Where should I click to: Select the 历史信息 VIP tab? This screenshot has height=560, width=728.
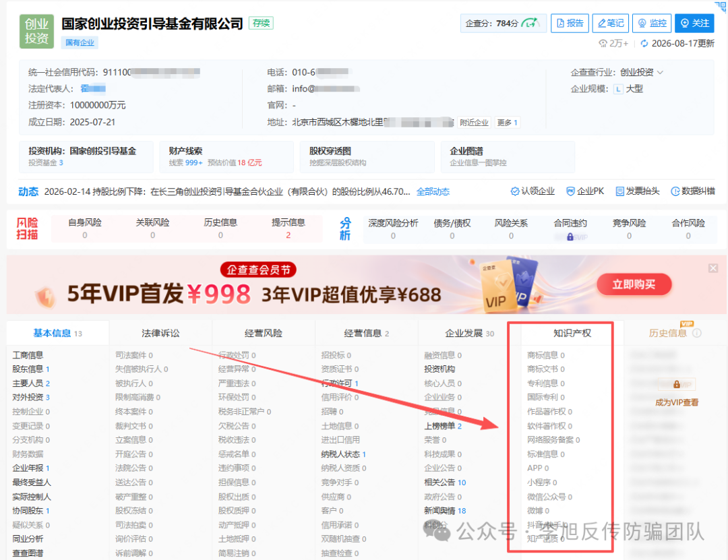tap(667, 333)
